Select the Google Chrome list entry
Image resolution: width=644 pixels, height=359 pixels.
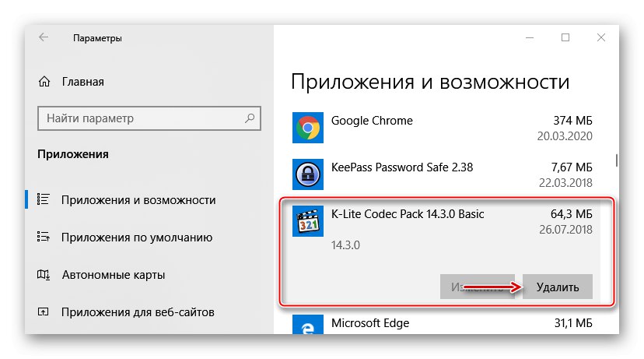pyautogui.click(x=443, y=128)
